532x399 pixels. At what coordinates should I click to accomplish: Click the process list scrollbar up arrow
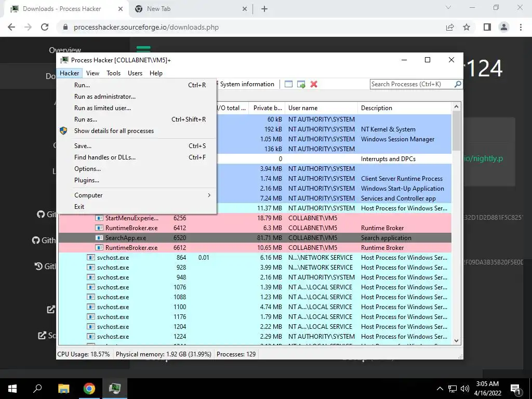click(456, 107)
